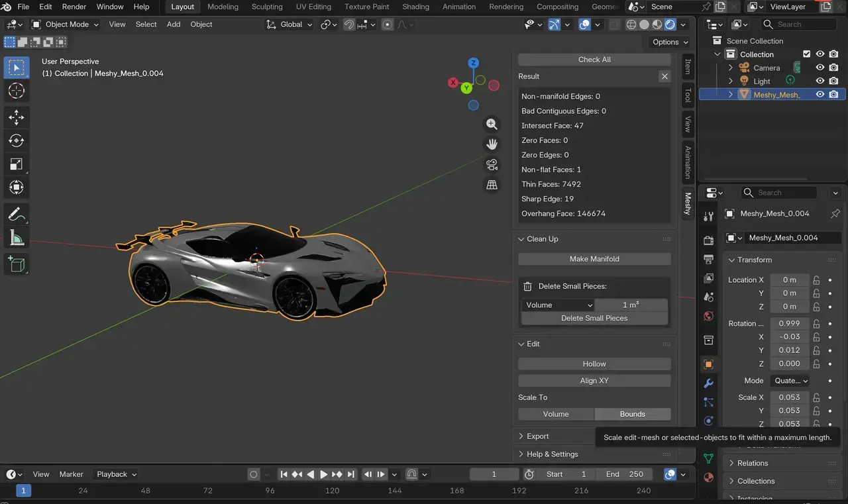The width and height of the screenshot is (848, 504).
Task: Open the Rotation Mode Quaternion dropdown
Action: [x=790, y=381]
